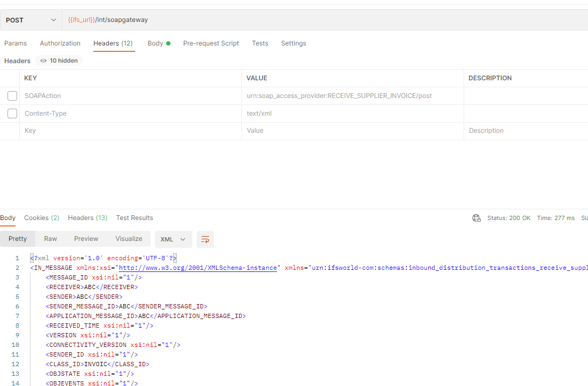Viewport: 588px width, 386px height.
Task: Show the 10 hidden headers
Action: pos(59,60)
